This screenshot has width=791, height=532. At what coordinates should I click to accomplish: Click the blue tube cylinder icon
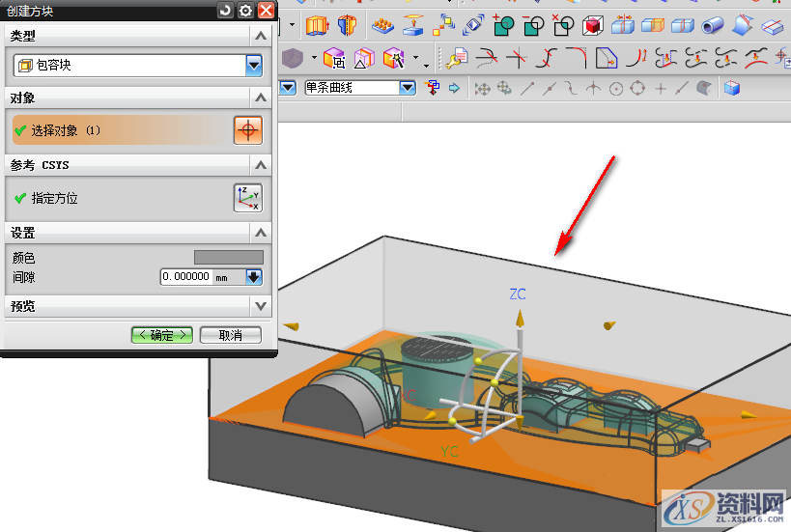coord(713,25)
